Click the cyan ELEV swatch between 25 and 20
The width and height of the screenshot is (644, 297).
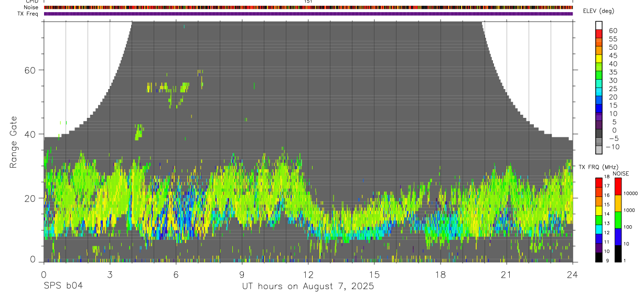click(599, 92)
